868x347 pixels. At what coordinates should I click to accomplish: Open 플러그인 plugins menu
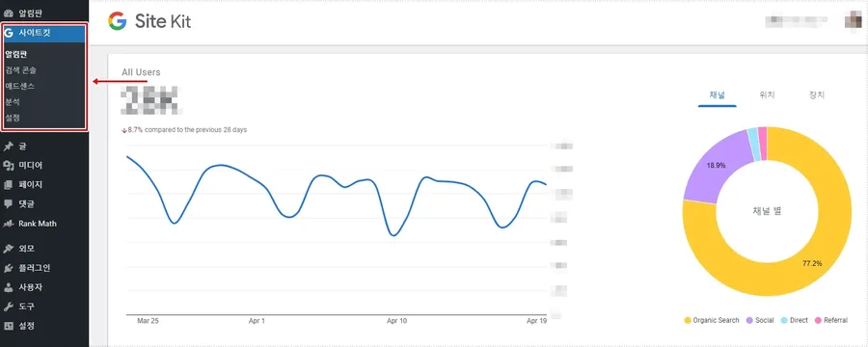click(44, 268)
